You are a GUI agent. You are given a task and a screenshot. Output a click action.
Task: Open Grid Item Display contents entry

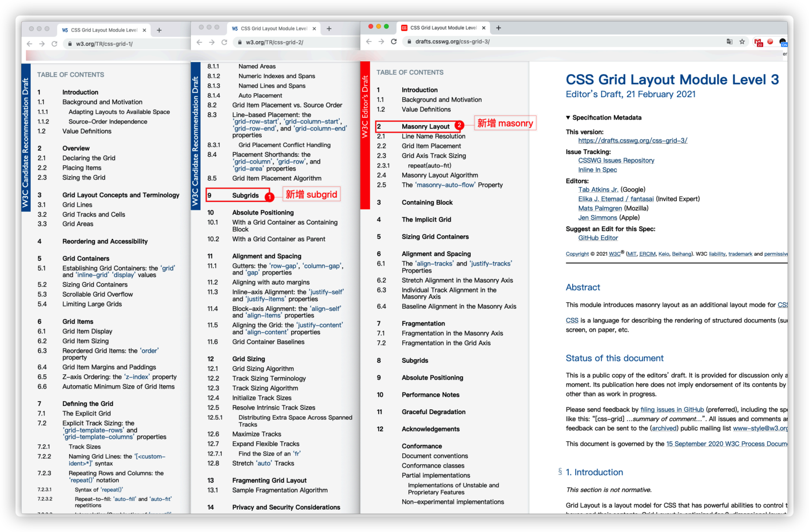click(87, 331)
